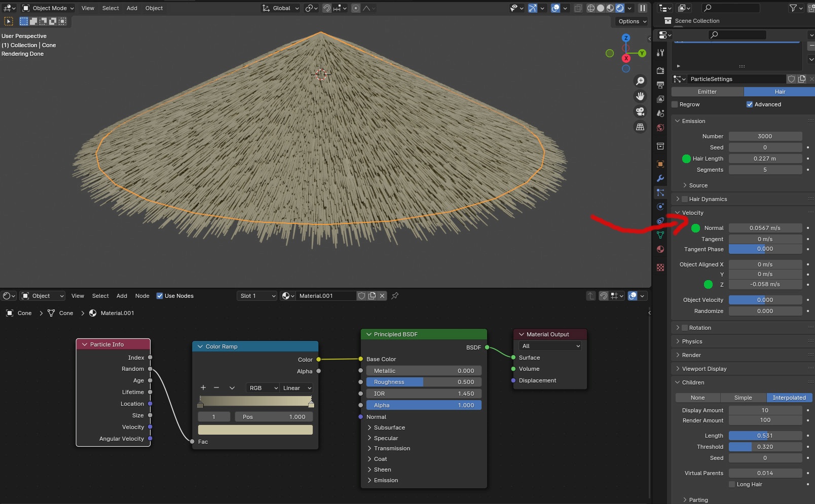Open the Particle properties tab icon

[660, 192]
